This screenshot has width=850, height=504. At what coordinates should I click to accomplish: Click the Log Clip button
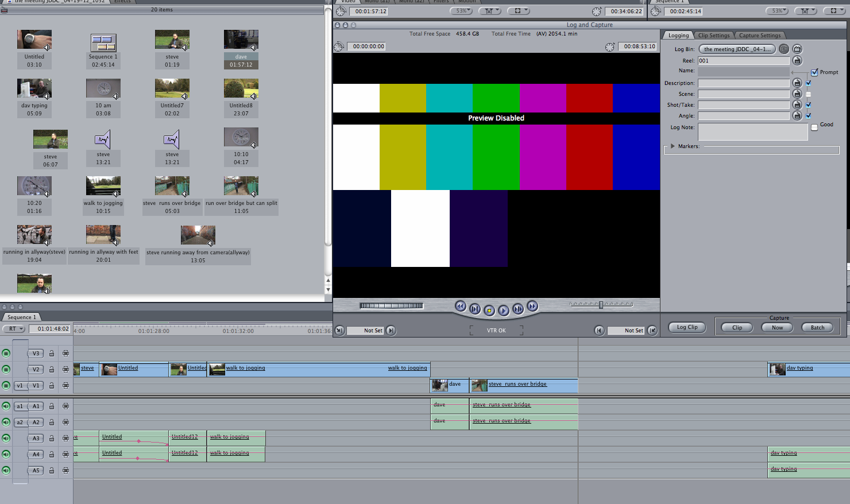[x=687, y=327]
